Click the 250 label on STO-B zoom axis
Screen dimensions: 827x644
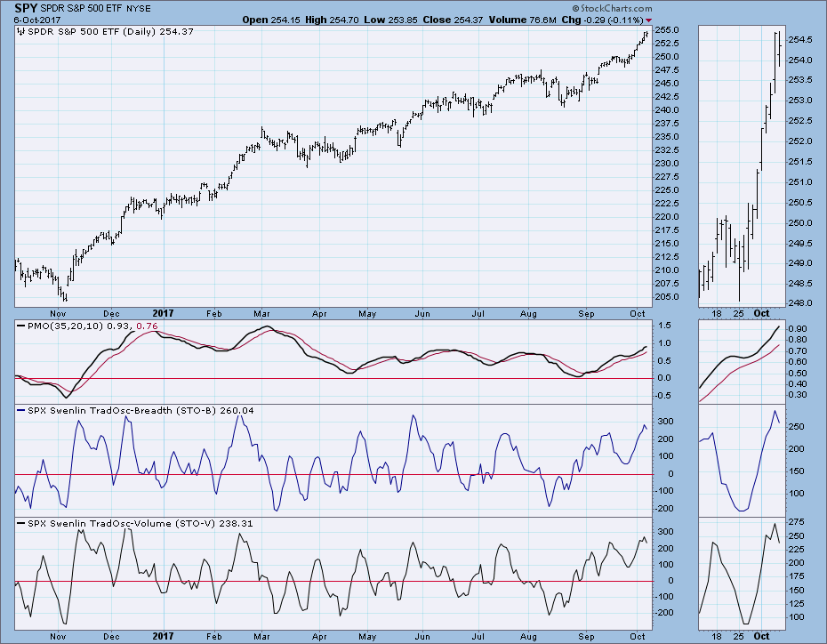pos(797,427)
